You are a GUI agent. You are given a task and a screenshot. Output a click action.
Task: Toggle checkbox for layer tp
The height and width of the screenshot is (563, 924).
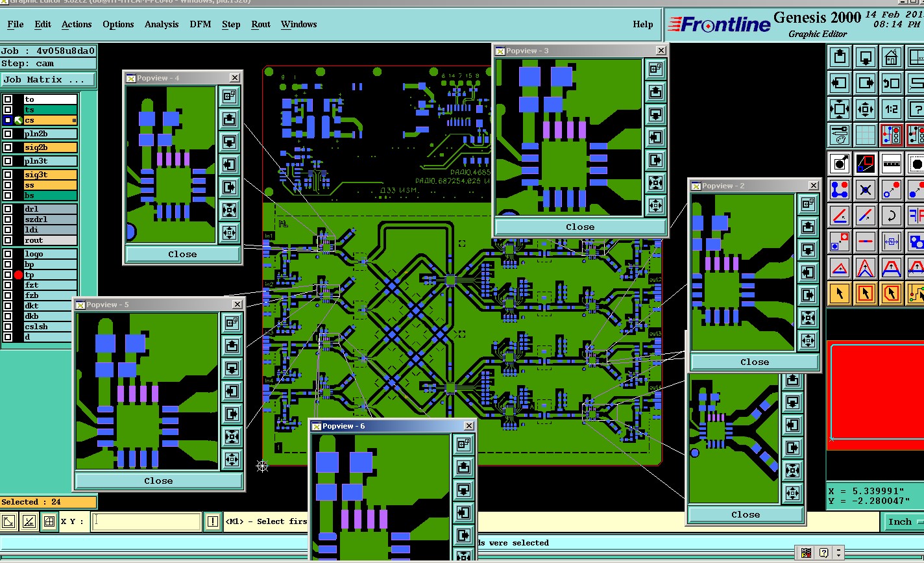tap(8, 275)
